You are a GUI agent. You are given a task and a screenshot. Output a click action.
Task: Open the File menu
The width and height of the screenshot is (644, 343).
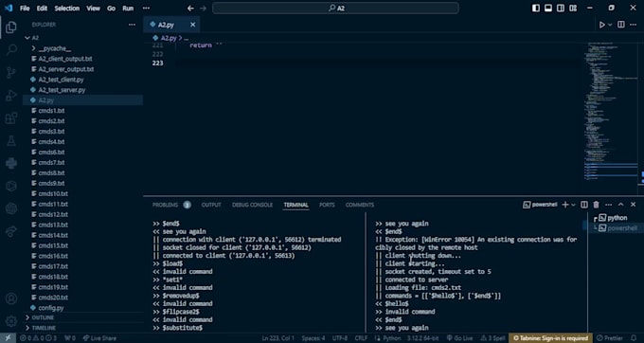[x=25, y=9]
